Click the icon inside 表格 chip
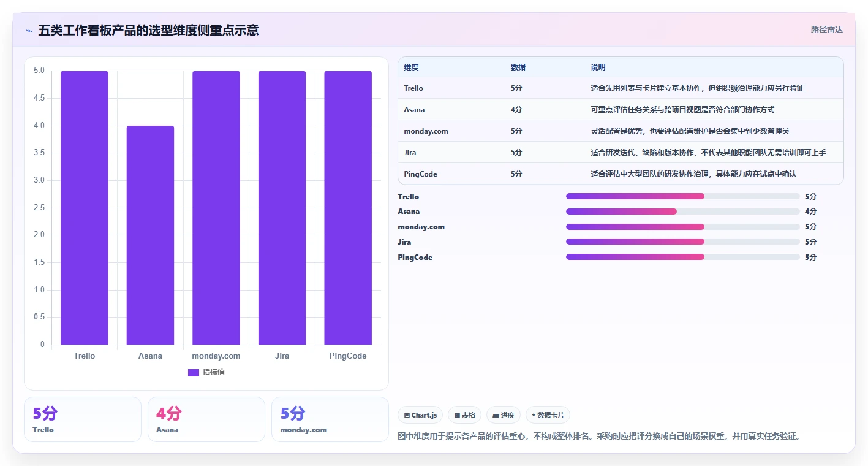 click(457, 416)
